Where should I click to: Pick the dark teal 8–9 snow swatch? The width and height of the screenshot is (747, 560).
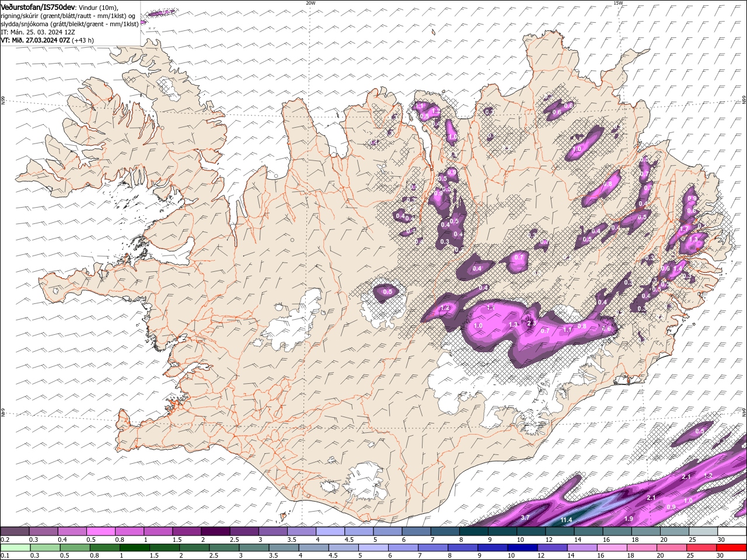[x=473, y=531]
